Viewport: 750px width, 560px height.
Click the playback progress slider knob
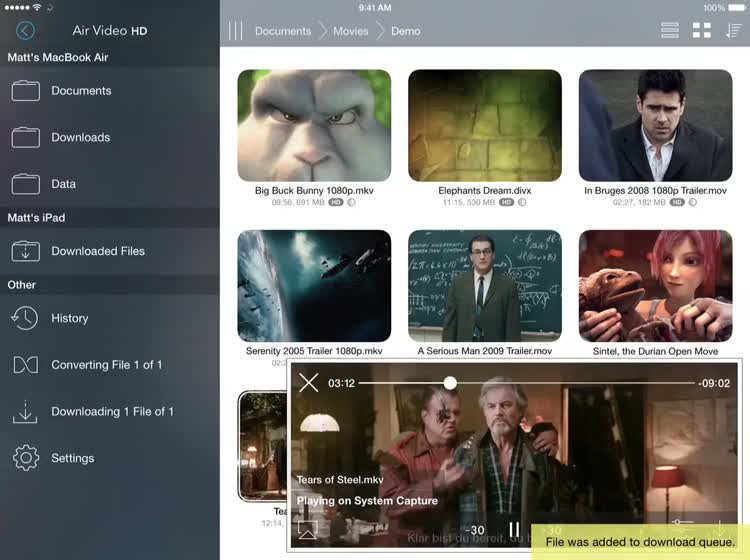450,383
